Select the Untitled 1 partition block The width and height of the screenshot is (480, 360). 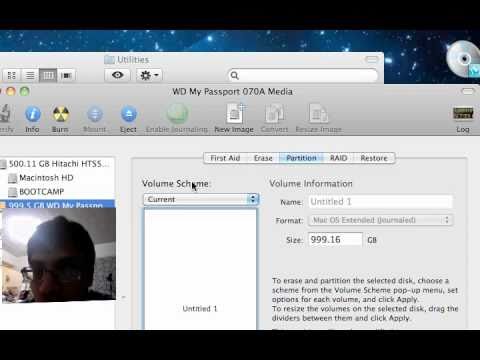200,269
